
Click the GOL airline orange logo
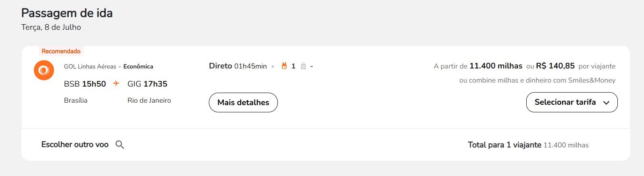pyautogui.click(x=44, y=70)
